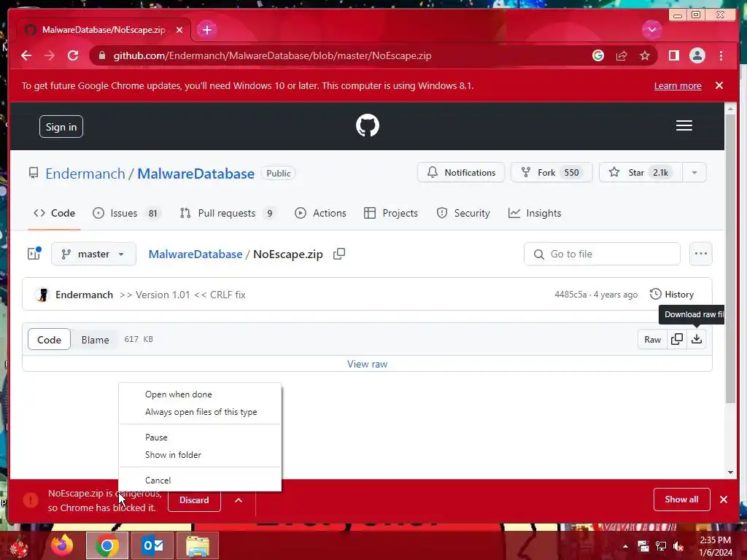Open the Learn more link
This screenshot has width=747, height=560.
coord(678,86)
